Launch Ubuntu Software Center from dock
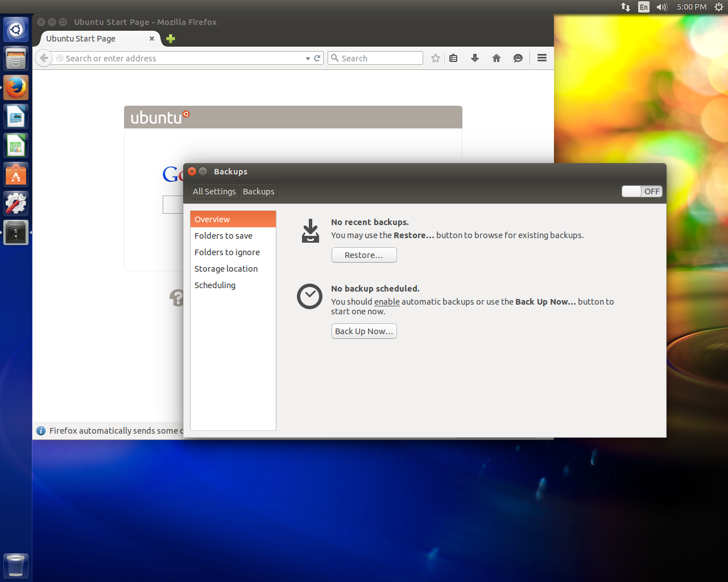Image resolution: width=728 pixels, height=582 pixels. [16, 175]
